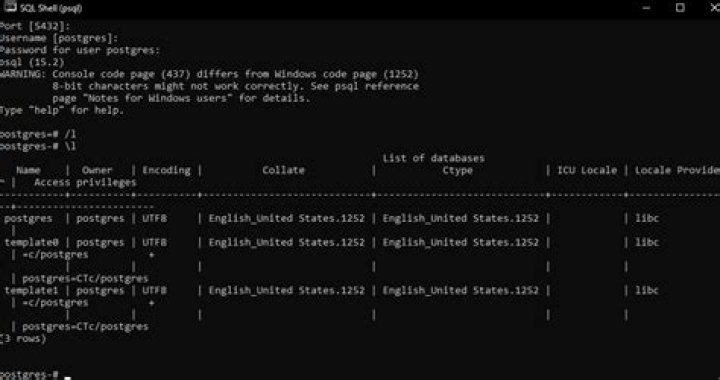The width and height of the screenshot is (720, 380).
Task: Click the 'Access privileges' column header
Action: coord(85,183)
